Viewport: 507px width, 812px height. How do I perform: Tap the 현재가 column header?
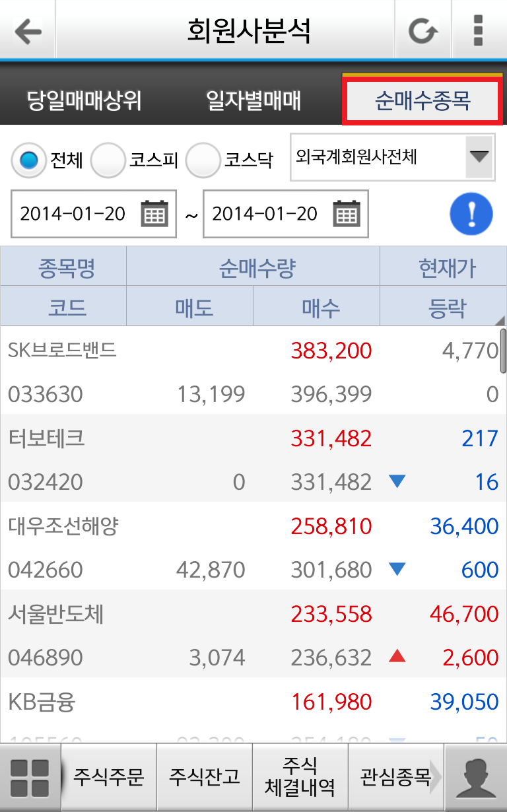click(x=444, y=267)
